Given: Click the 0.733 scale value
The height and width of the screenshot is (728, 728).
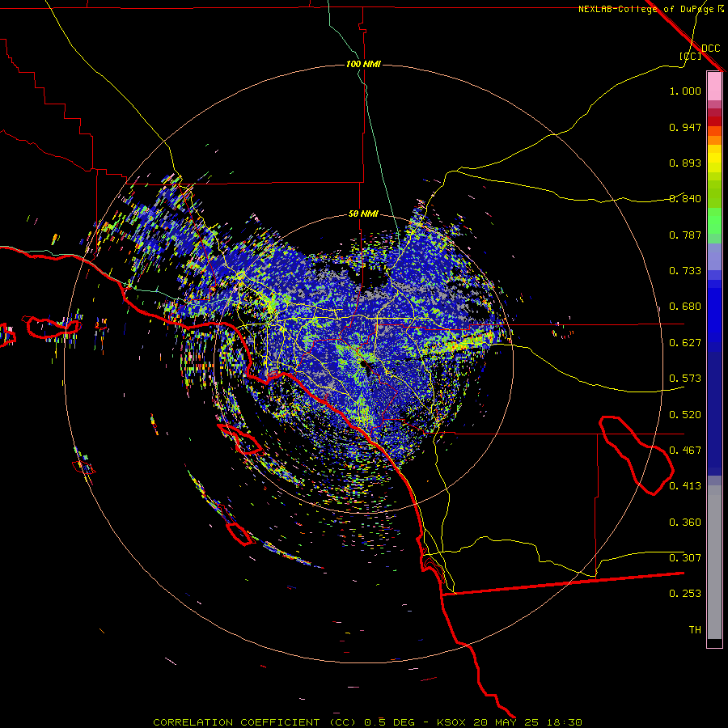Looking at the screenshot, I should pos(685,271).
